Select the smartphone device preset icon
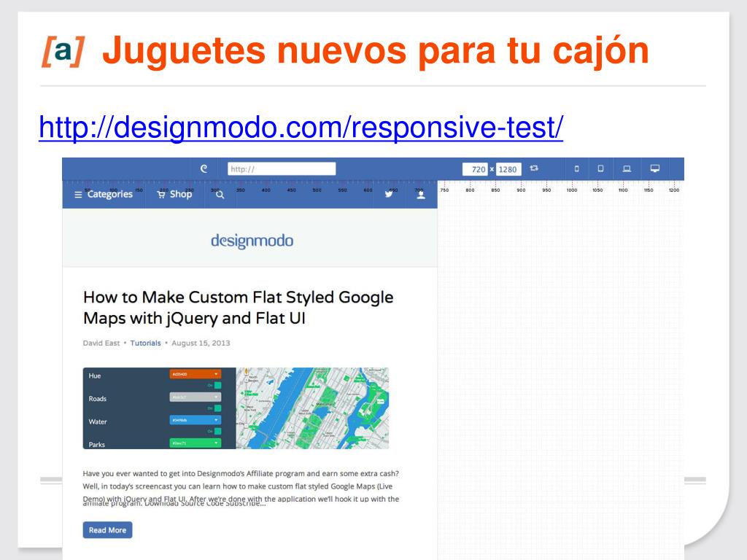The height and width of the screenshot is (560, 747). coord(576,168)
